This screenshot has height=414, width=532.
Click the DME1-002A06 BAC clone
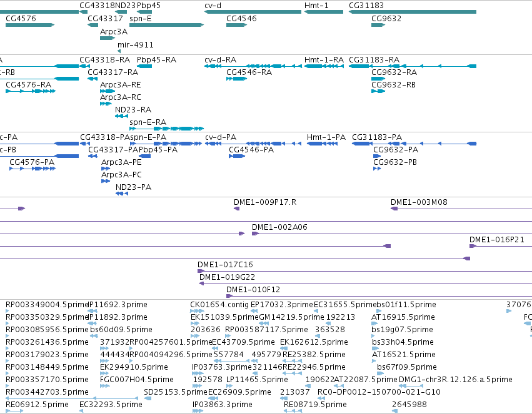[x=392, y=234]
